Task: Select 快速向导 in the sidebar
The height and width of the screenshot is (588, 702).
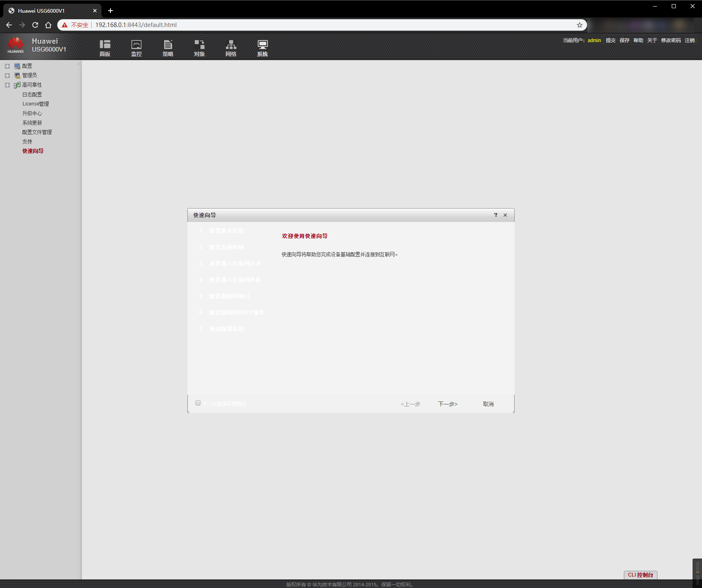Action: [x=33, y=151]
